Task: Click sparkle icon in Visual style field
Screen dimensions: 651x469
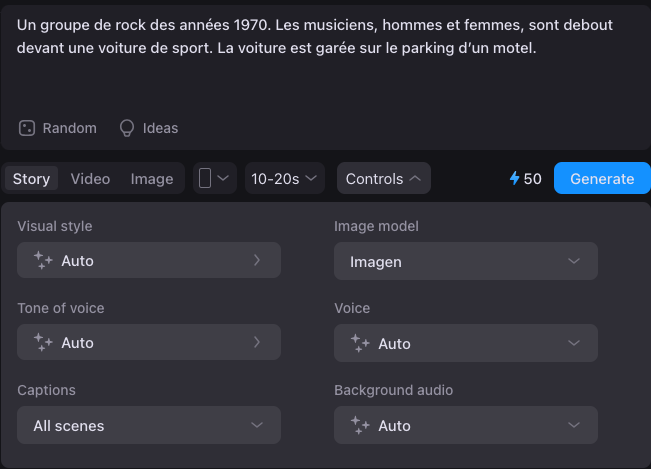Action: [x=43, y=260]
